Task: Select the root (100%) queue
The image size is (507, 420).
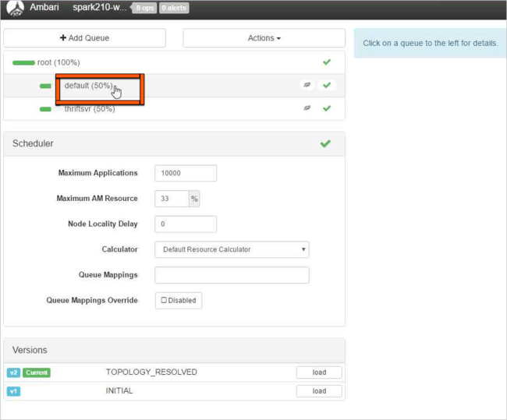Action: (x=58, y=62)
